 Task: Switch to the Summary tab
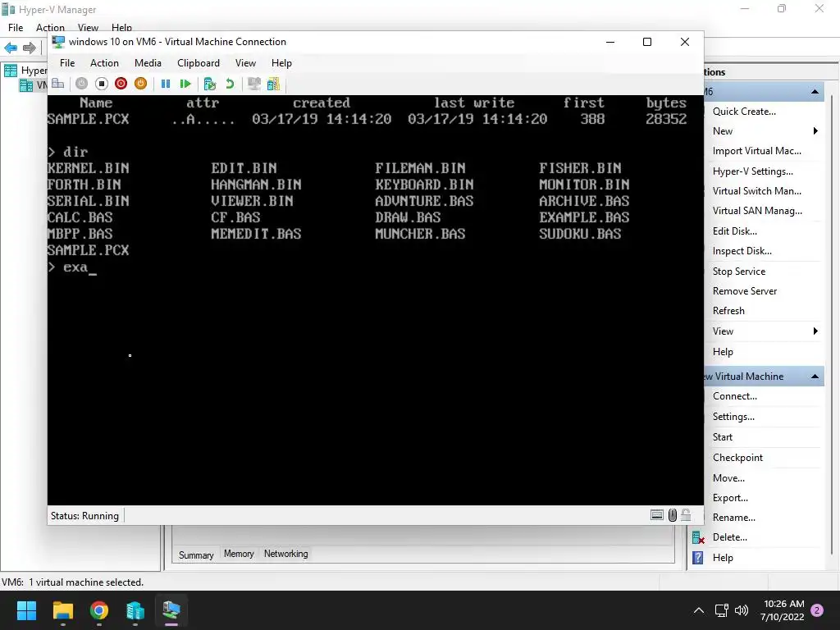(x=195, y=555)
